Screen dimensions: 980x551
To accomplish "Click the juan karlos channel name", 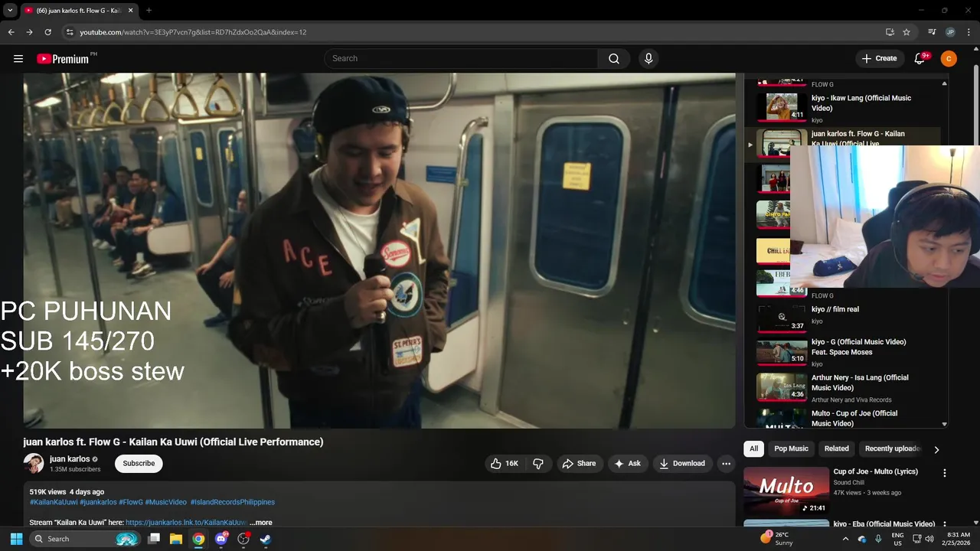I will pyautogui.click(x=70, y=459).
